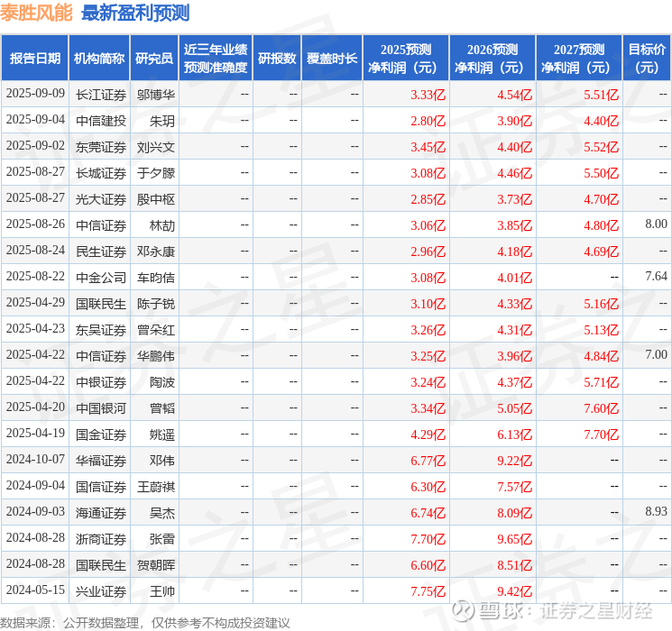Click analyst name 姚遥
The width and height of the screenshot is (672, 631).
tap(162, 434)
